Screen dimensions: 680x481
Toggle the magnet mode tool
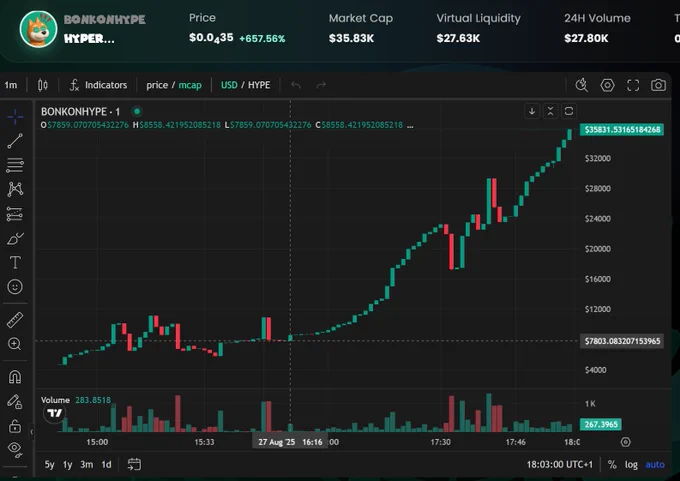pyautogui.click(x=15, y=377)
